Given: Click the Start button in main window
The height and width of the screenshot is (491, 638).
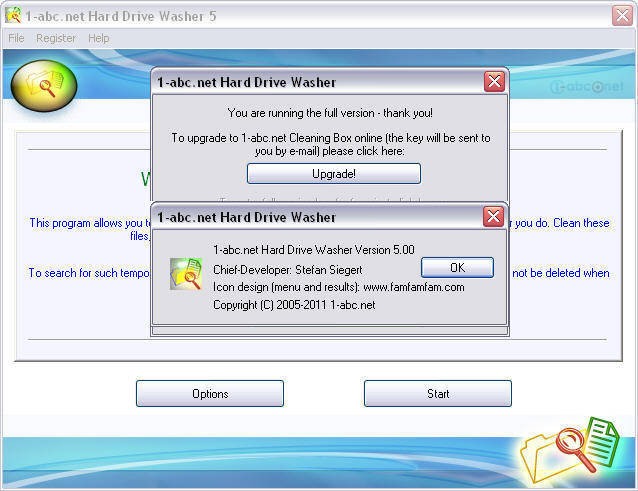Looking at the screenshot, I should tap(438, 393).
